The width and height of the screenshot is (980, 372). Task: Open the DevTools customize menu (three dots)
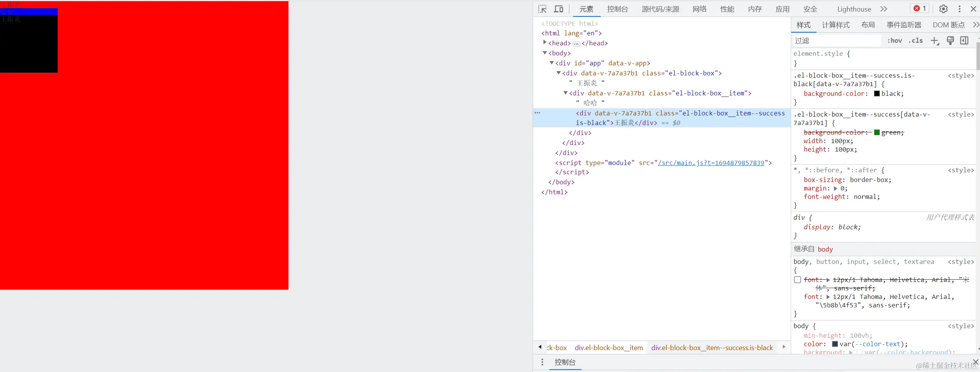[960, 9]
